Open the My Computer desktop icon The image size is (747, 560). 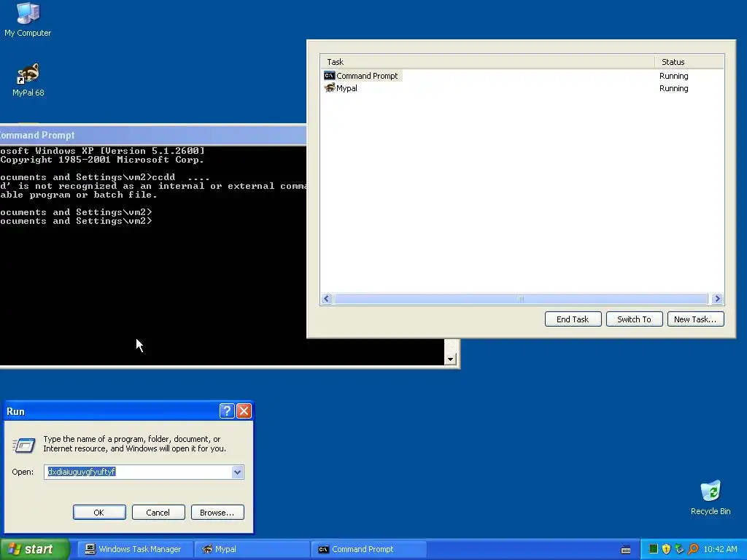point(28,20)
